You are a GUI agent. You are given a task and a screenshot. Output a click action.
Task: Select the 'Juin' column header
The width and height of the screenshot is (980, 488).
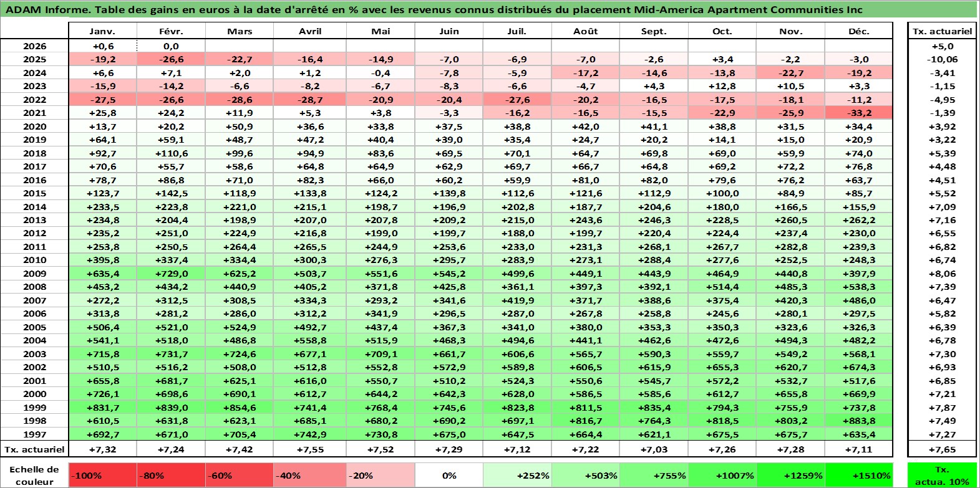(x=449, y=31)
